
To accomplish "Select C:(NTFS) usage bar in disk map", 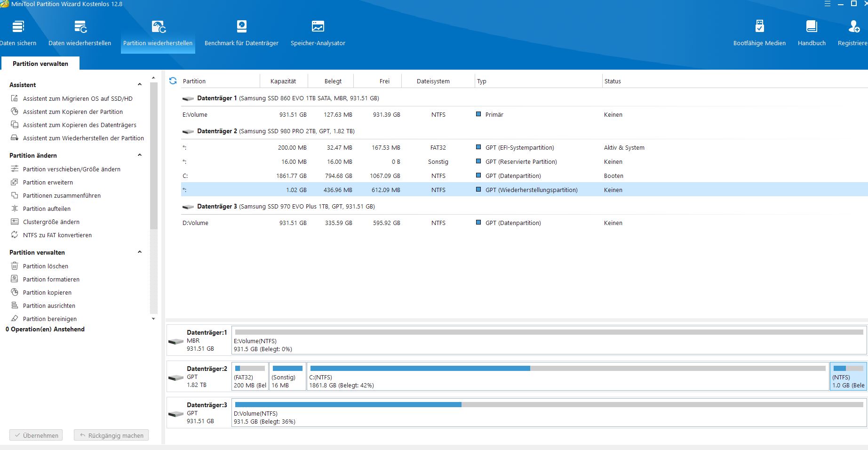I will 568,368.
